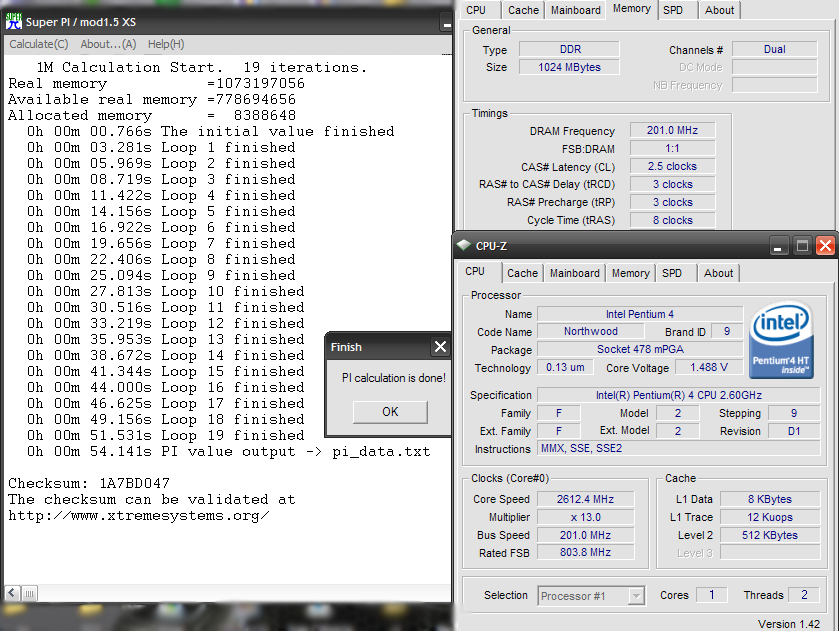Open the About...(A) menu in Super PI

coord(108,44)
